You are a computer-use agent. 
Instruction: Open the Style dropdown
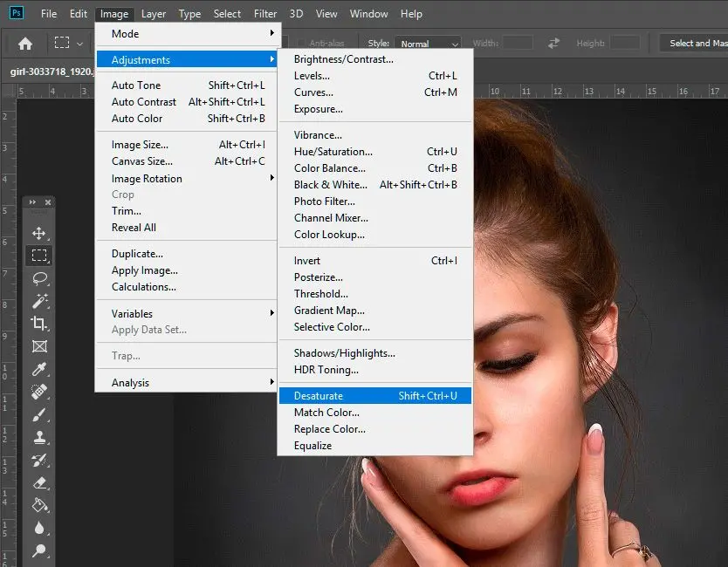click(x=428, y=43)
